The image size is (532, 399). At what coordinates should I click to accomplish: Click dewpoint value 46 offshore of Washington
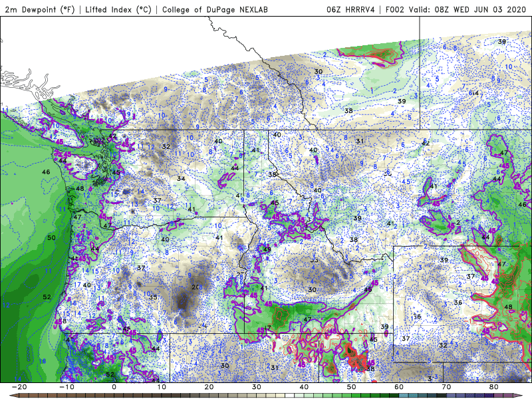[x=46, y=172]
